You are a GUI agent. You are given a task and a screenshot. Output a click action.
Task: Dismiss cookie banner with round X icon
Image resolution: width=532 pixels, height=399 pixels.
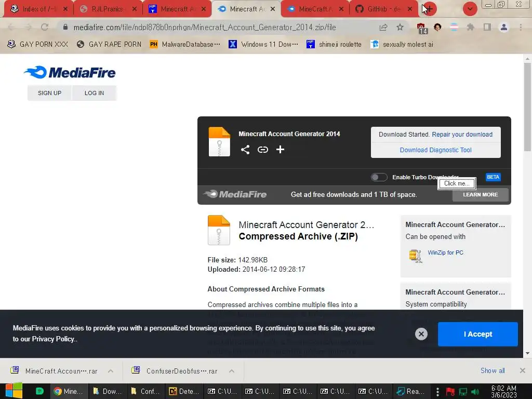pos(421,334)
